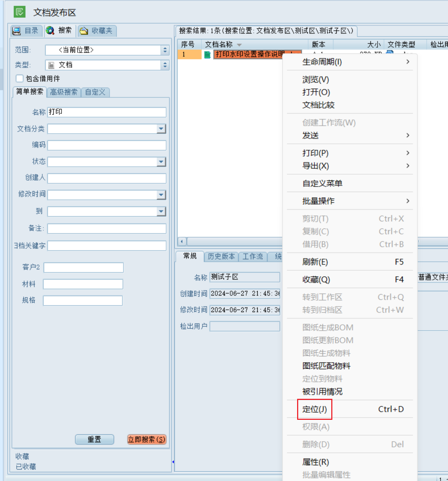The image size is (448, 481).
Task: Open the 历史版本 tab
Action: pyautogui.click(x=221, y=256)
